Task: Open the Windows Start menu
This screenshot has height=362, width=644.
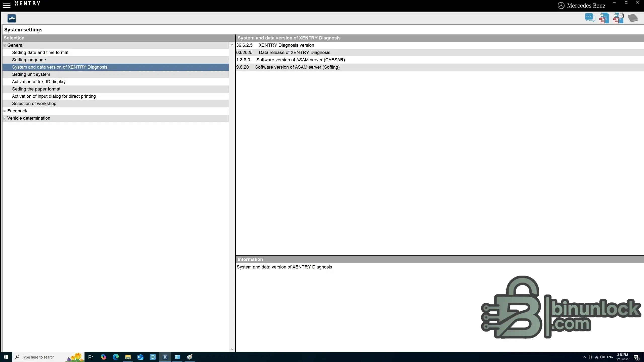Action: click(x=6, y=357)
